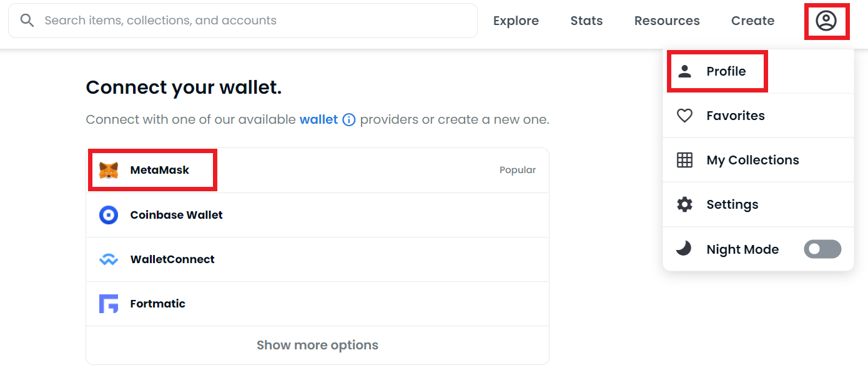The width and height of the screenshot is (868, 370).
Task: Expand Show more options wallet list
Action: click(317, 345)
